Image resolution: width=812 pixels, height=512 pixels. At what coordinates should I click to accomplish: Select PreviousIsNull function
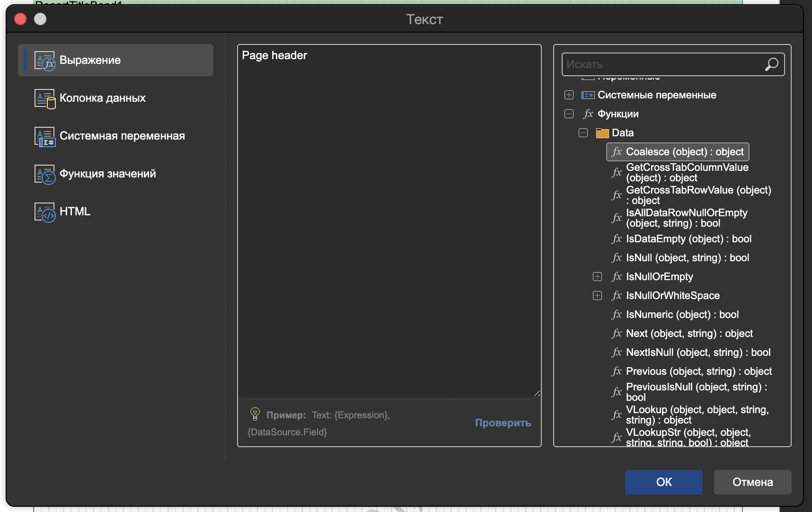697,392
